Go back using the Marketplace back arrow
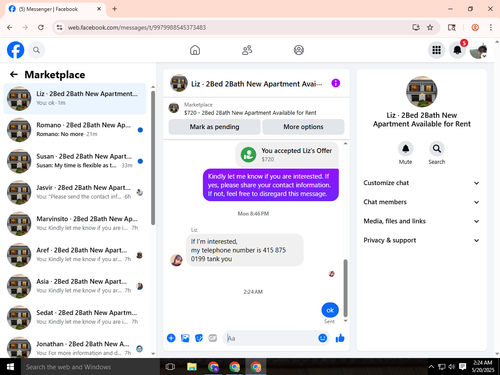Viewport: 500px width, 375px height. (14, 74)
